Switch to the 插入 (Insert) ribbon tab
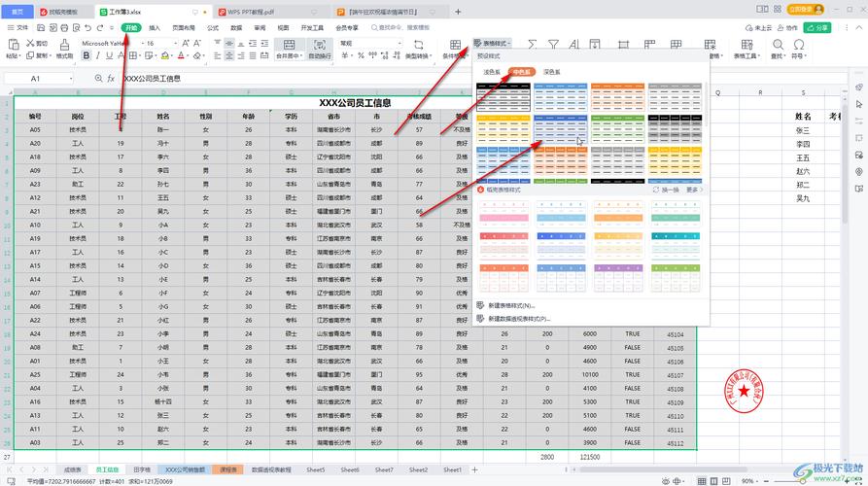Viewport: 868px width, 486px height. (x=155, y=28)
